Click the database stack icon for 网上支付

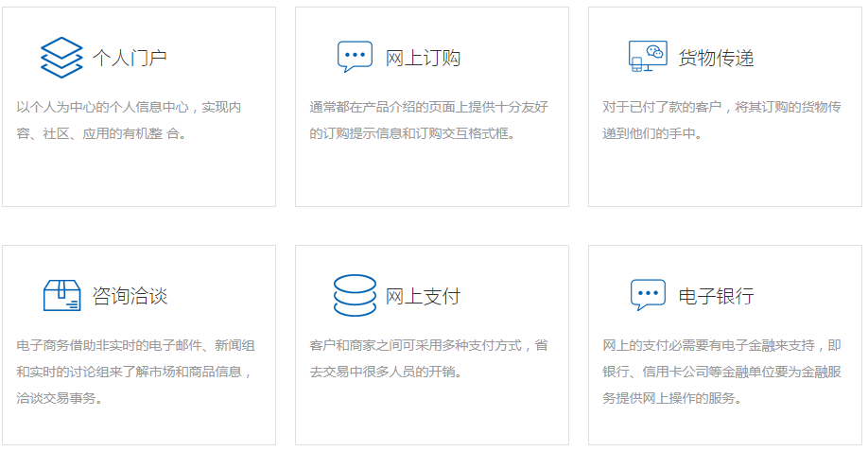point(355,296)
